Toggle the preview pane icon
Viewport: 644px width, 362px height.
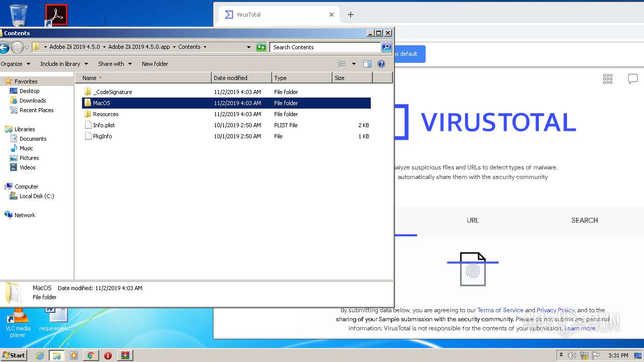pos(367,64)
